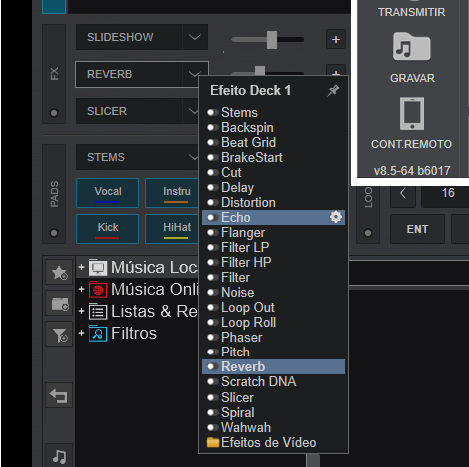Click the virtual folder sidebar icon
The height and width of the screenshot is (467, 469).
coord(59,304)
